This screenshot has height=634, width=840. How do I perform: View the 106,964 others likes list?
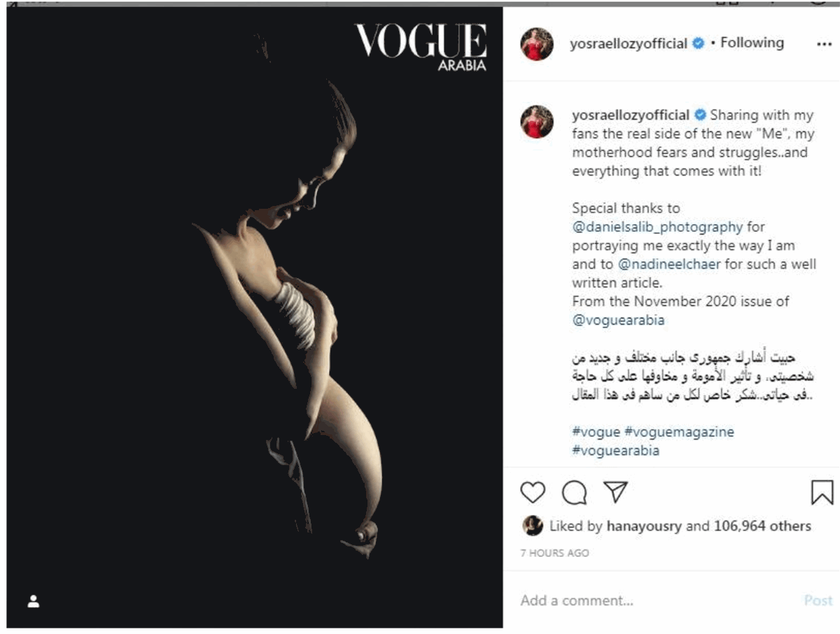tap(762, 526)
